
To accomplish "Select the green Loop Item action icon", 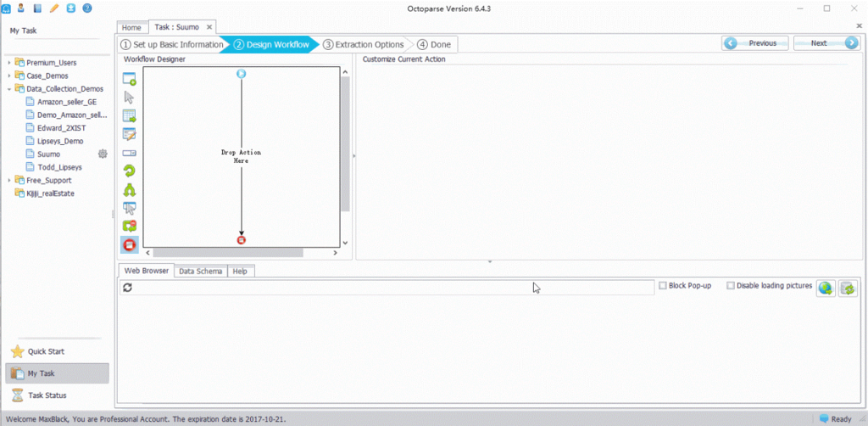I will tap(130, 171).
